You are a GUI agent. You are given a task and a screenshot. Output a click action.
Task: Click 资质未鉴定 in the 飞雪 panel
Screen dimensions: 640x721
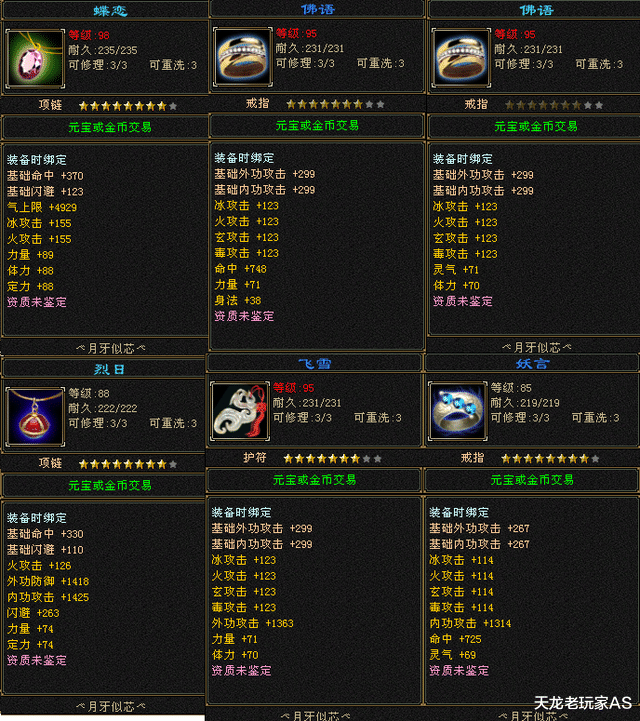(x=241, y=670)
